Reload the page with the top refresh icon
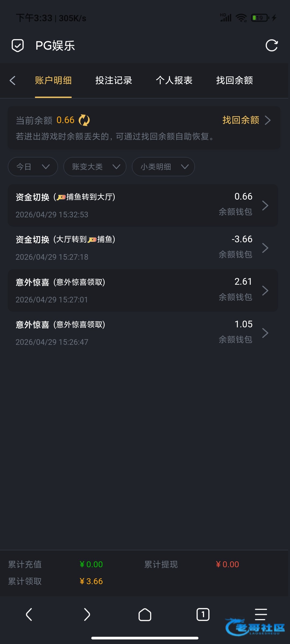 [x=271, y=45]
